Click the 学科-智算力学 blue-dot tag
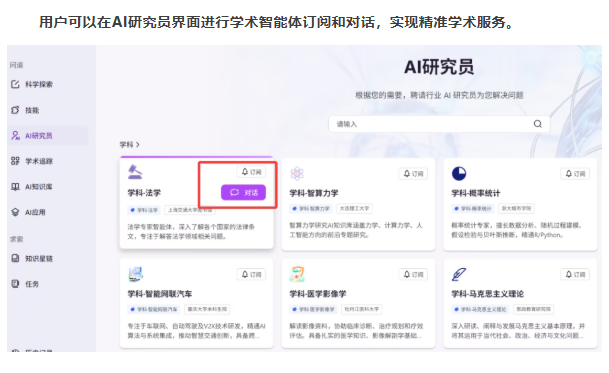This screenshot has height=373, width=609. (311, 209)
